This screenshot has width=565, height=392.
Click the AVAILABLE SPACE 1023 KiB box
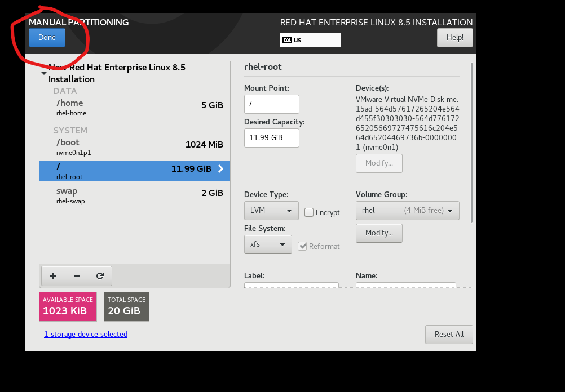pyautogui.click(x=68, y=307)
